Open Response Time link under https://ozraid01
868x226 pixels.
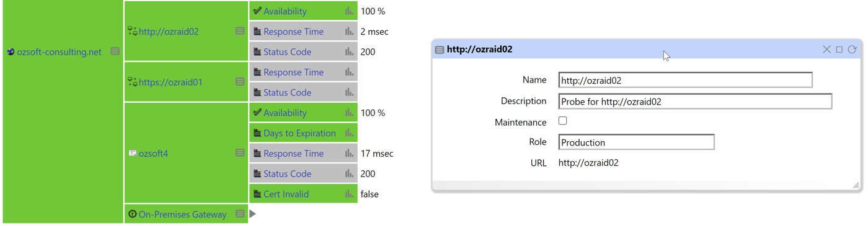pyautogui.click(x=293, y=72)
